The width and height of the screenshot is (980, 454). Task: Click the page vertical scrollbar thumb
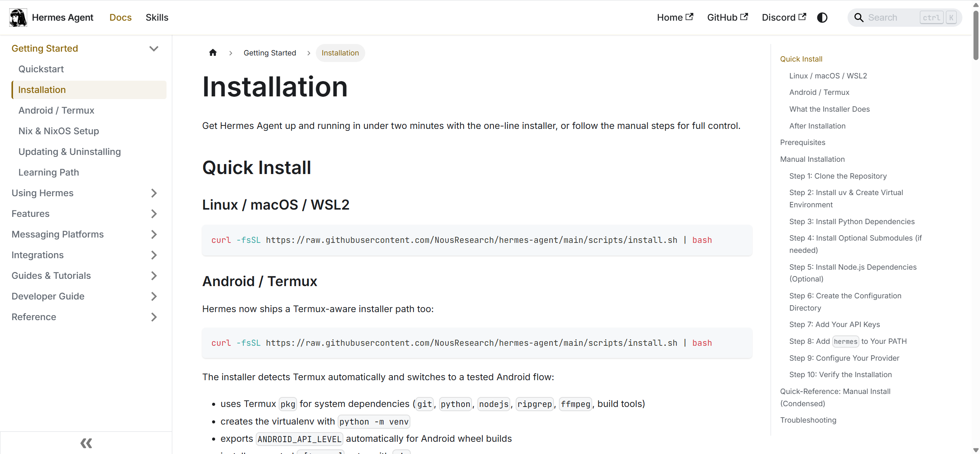(976, 34)
